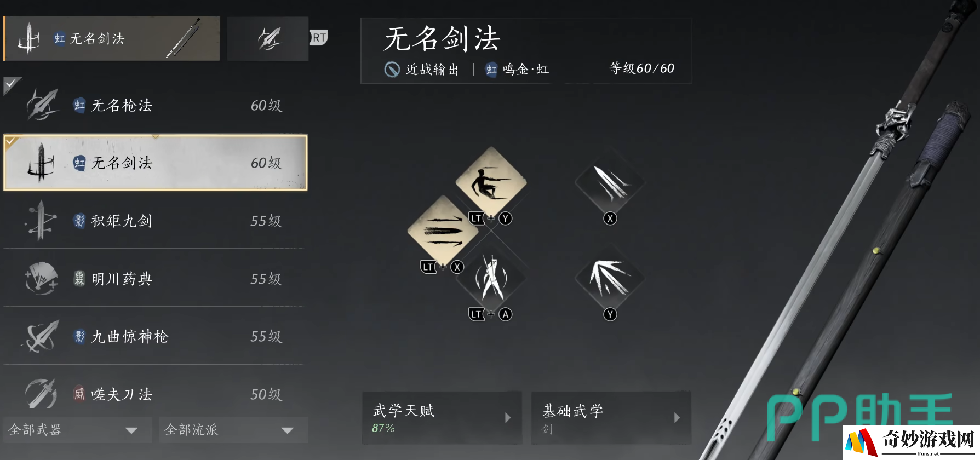
Task: Choose the Y heavy attack skill diamond
Action: tap(610, 278)
